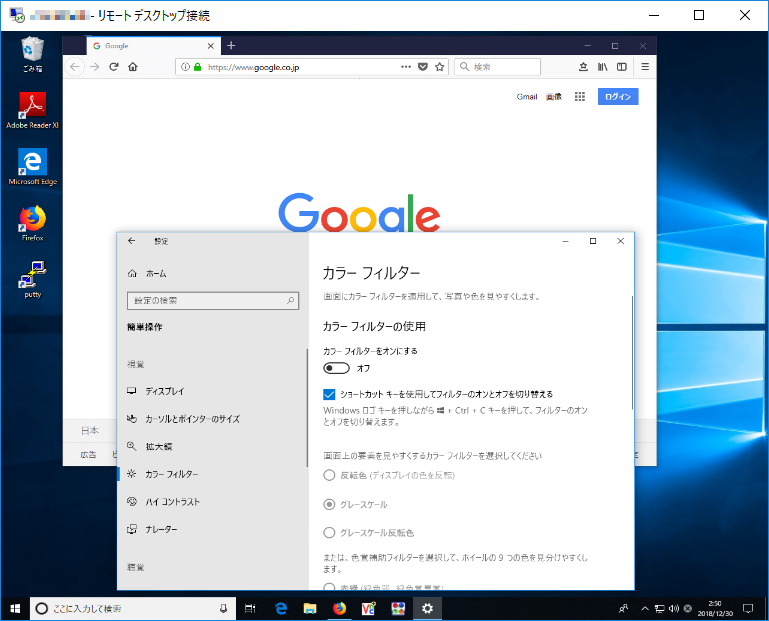
Task: Click the back arrow in Settings window
Action: 131,241
